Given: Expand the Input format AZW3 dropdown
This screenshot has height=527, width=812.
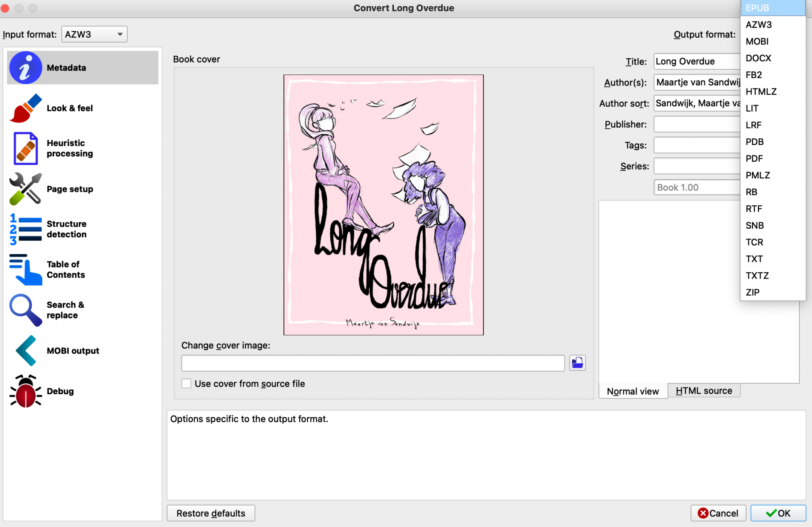Looking at the screenshot, I should coord(94,34).
